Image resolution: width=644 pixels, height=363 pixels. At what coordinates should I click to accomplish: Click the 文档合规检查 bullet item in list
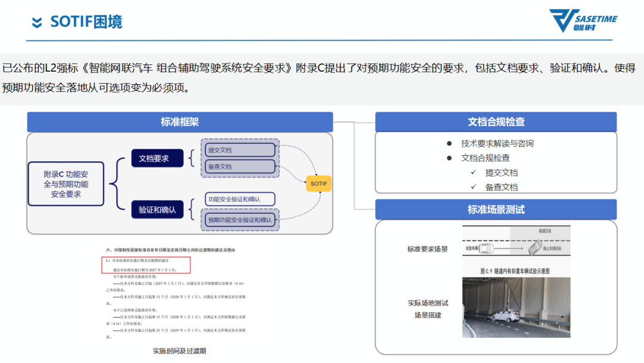tap(485, 158)
